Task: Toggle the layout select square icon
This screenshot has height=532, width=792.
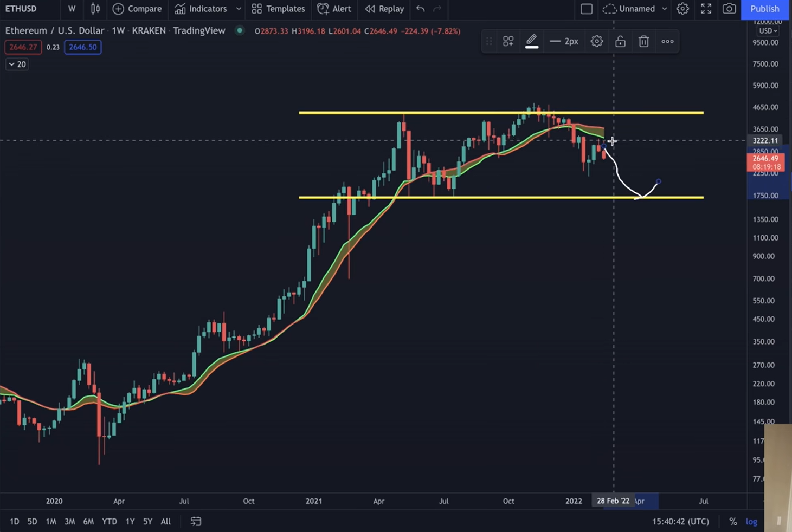Action: 586,9
